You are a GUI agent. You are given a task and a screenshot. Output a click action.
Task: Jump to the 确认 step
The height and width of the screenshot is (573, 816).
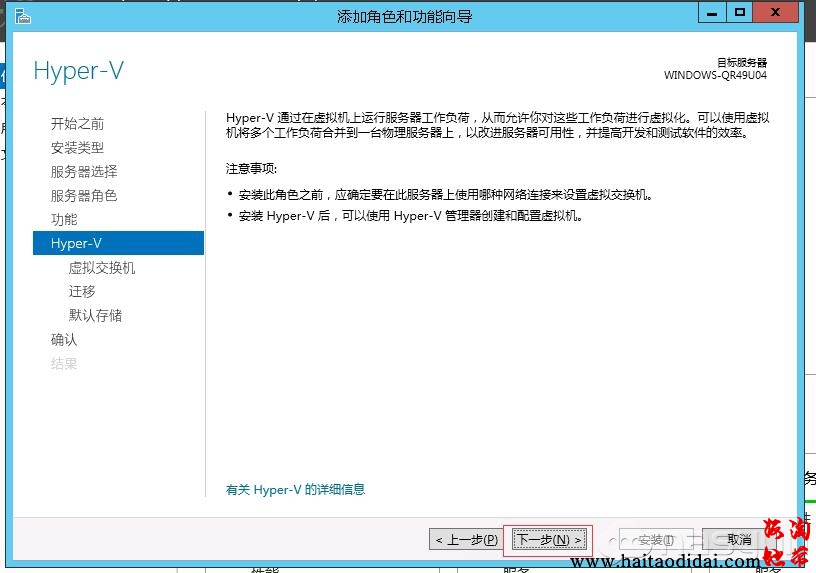click(64, 339)
